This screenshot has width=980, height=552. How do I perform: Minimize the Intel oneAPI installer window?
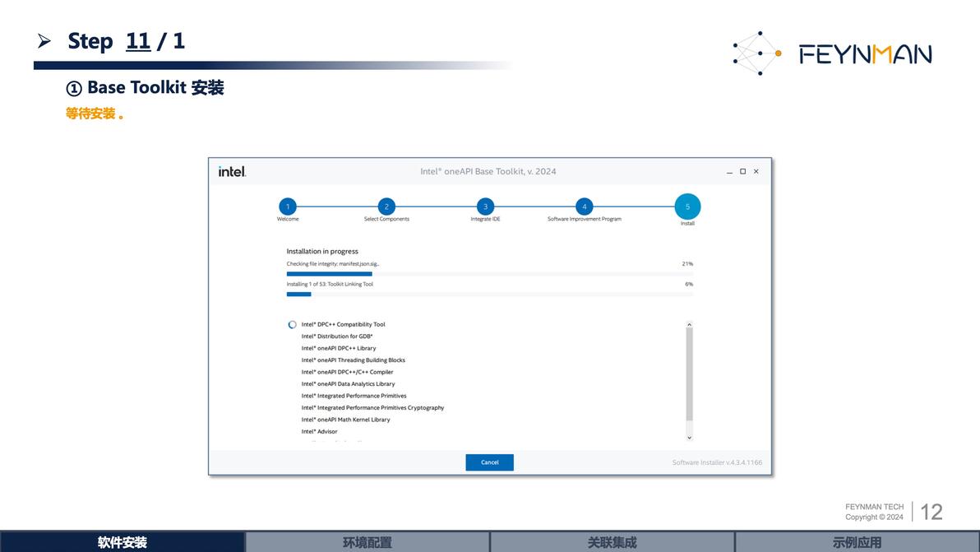(729, 171)
